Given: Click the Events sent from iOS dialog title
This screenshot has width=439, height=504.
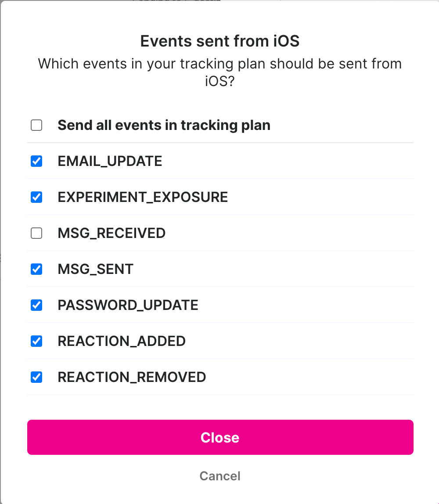Looking at the screenshot, I should coord(219,41).
